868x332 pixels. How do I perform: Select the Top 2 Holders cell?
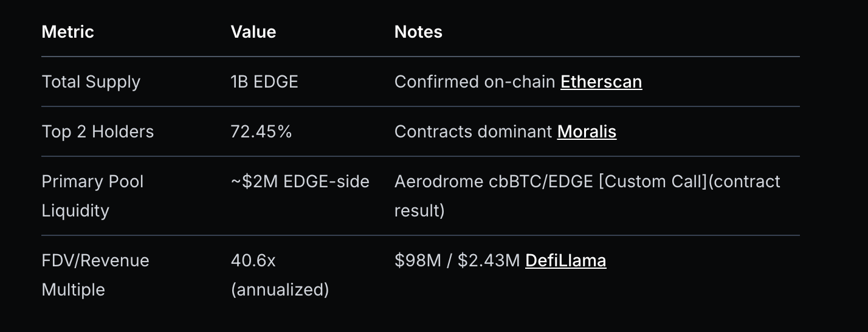(x=97, y=131)
